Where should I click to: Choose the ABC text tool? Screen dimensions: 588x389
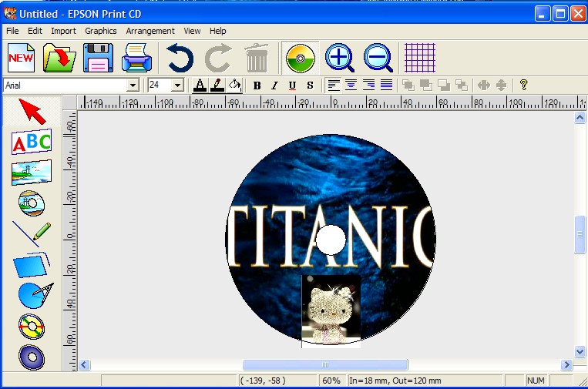[32, 142]
